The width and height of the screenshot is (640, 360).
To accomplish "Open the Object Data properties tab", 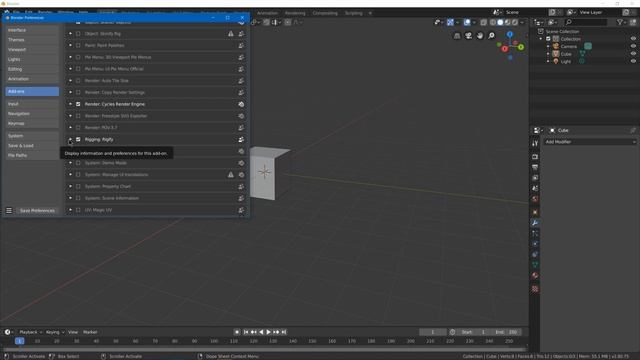I will (535, 265).
